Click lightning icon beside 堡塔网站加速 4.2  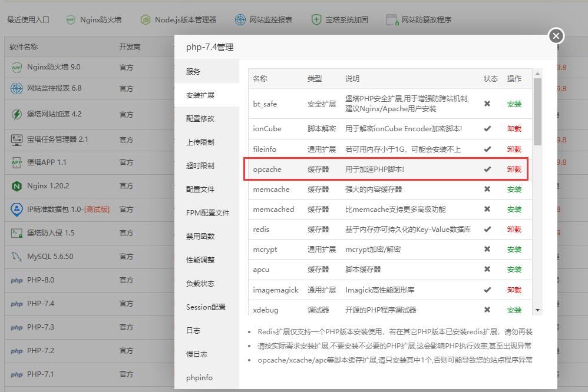(x=16, y=114)
